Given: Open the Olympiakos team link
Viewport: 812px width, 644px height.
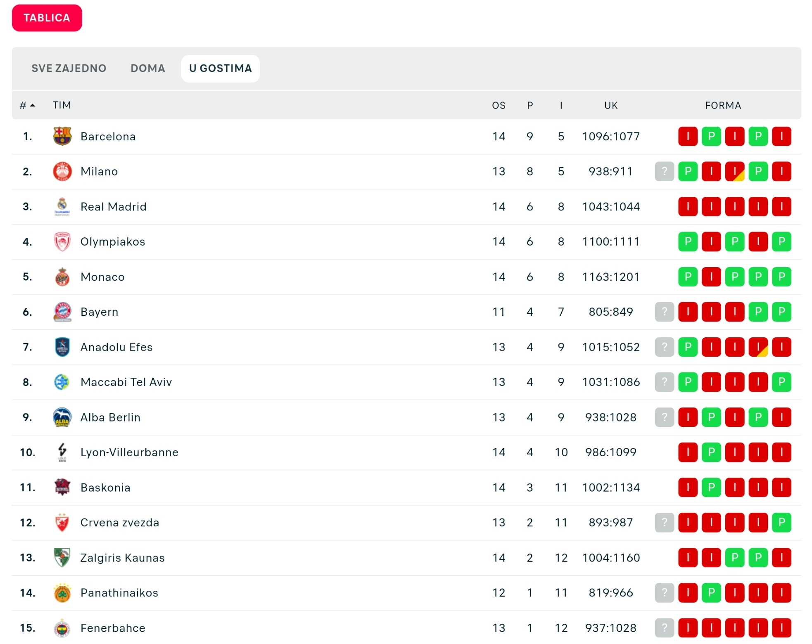Looking at the screenshot, I should 113,241.
